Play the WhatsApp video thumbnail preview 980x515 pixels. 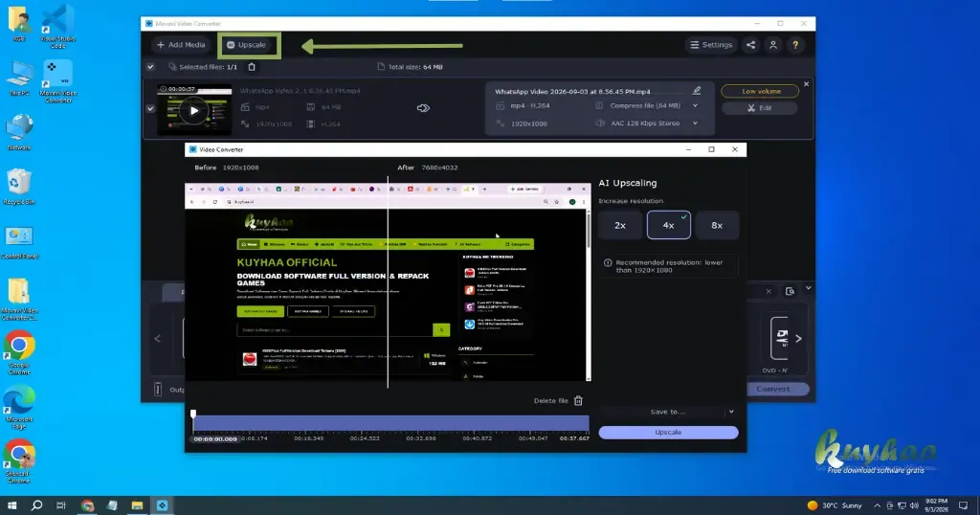coord(193,111)
